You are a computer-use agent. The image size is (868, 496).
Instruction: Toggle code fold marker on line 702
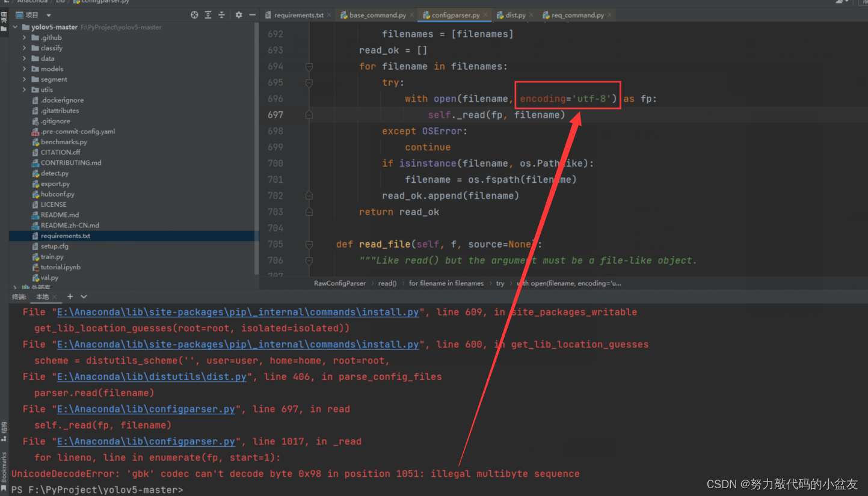point(309,195)
